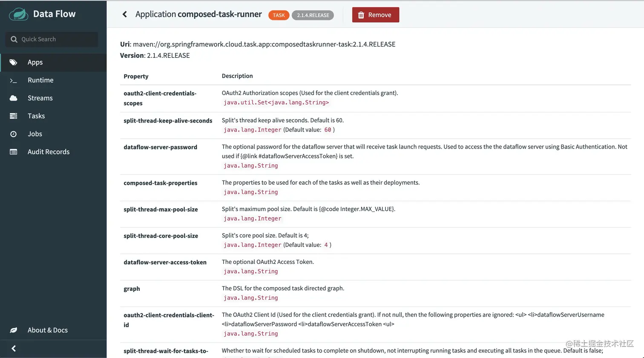This screenshot has height=358, width=644.
Task: Click the graph row's DSL description
Action: pyautogui.click(x=283, y=288)
